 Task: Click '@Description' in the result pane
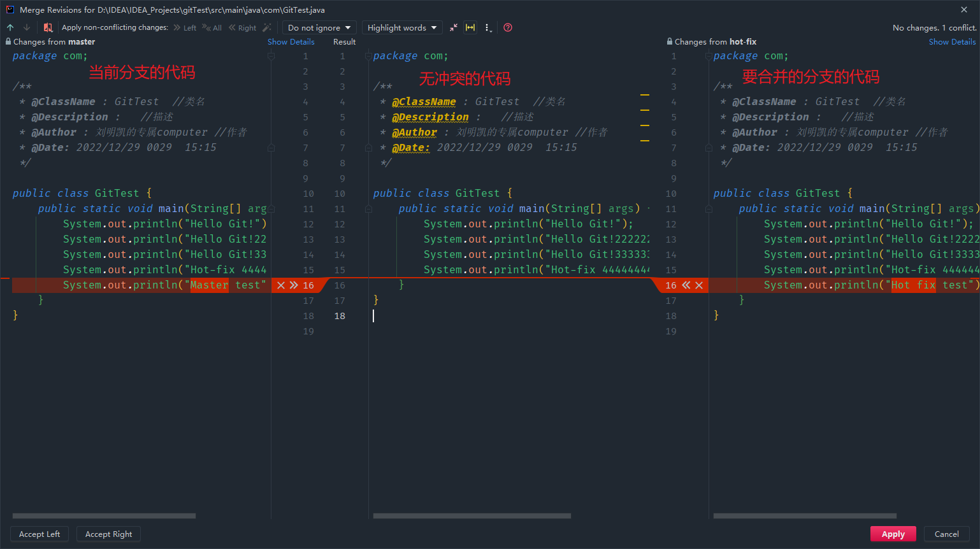[430, 117]
